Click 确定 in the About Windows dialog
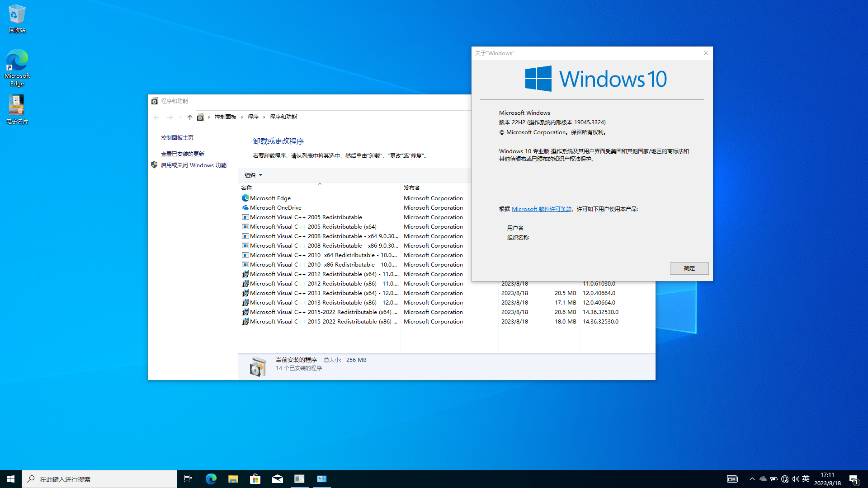 point(689,268)
